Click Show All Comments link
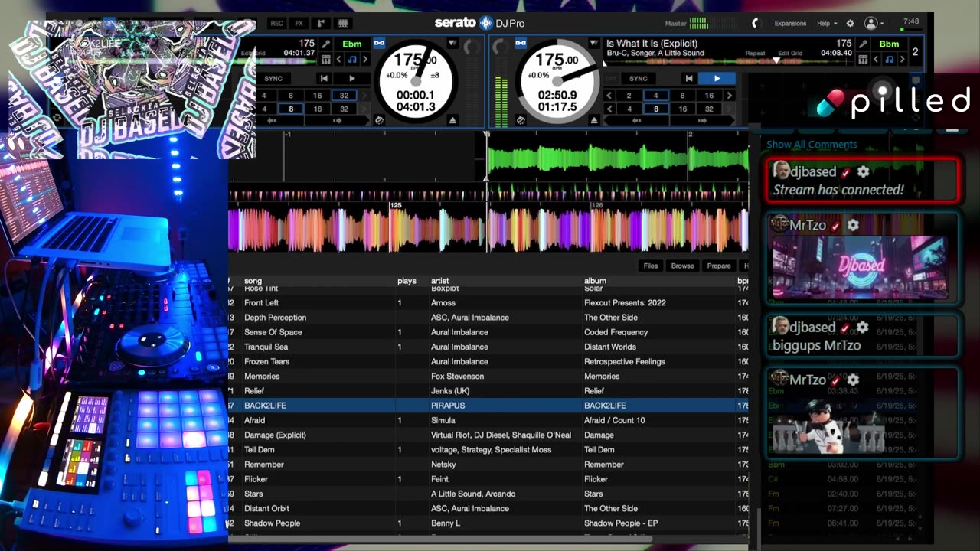This screenshot has width=980, height=551. point(812,145)
